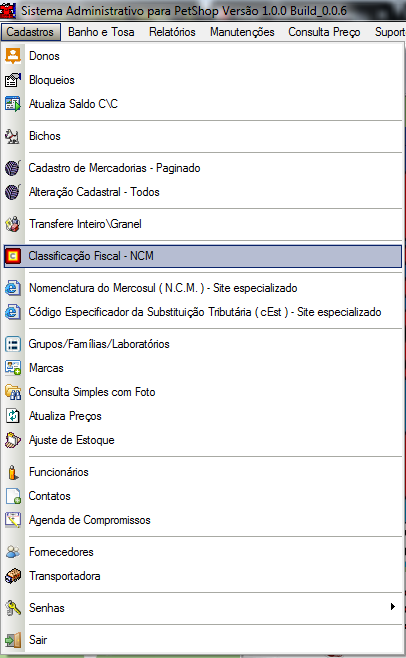Click the Bloqueios icon
This screenshot has height=658, width=406.
13,80
